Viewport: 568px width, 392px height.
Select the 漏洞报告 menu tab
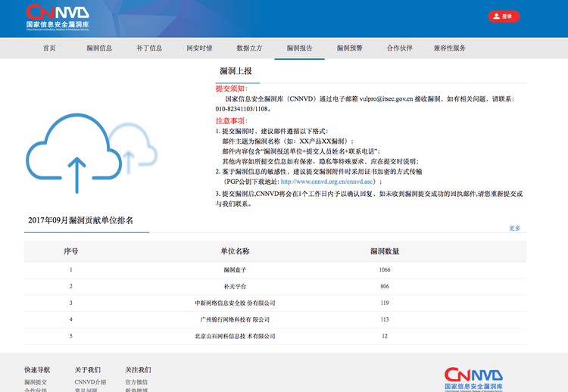pyautogui.click(x=299, y=48)
